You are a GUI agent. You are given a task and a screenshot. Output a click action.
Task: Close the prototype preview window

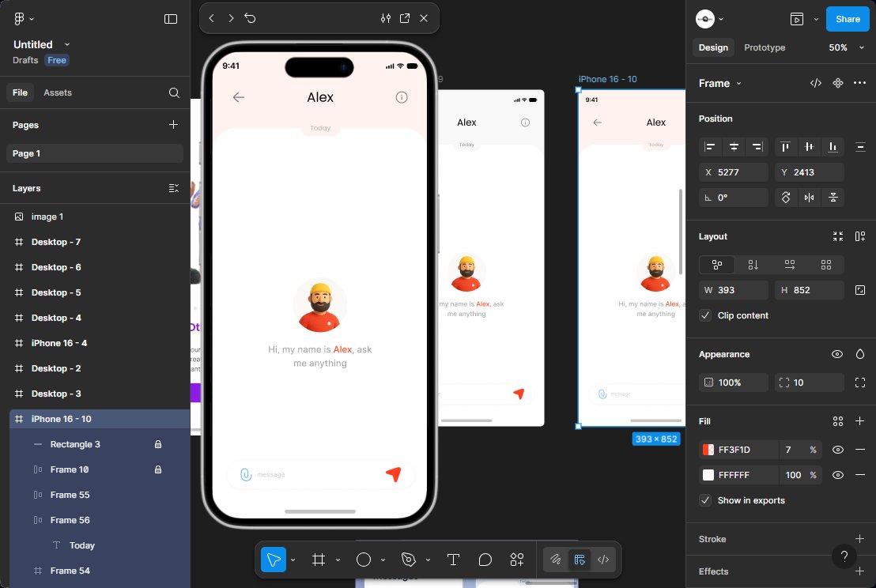pyautogui.click(x=424, y=18)
